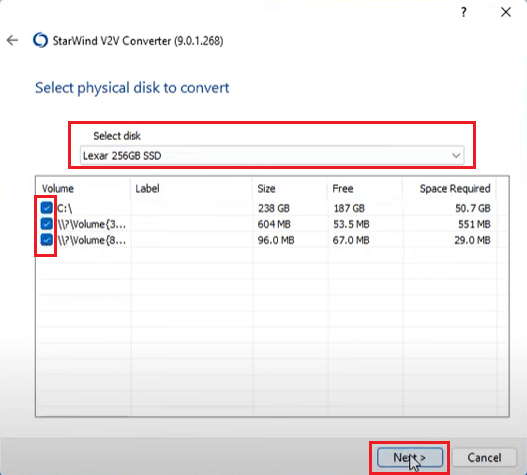Open the Select disk dropdown
This screenshot has height=475, width=527.
point(272,155)
